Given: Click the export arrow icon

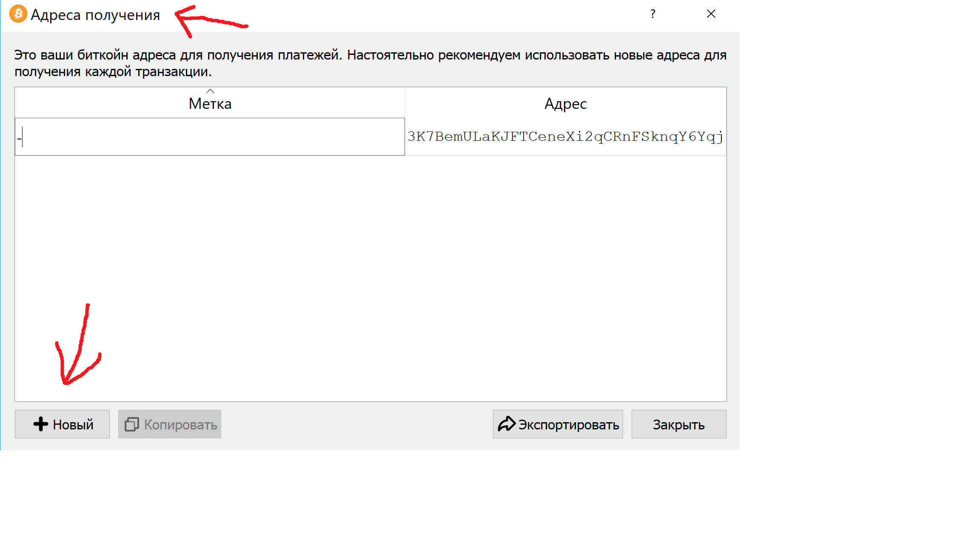Looking at the screenshot, I should pos(506,424).
